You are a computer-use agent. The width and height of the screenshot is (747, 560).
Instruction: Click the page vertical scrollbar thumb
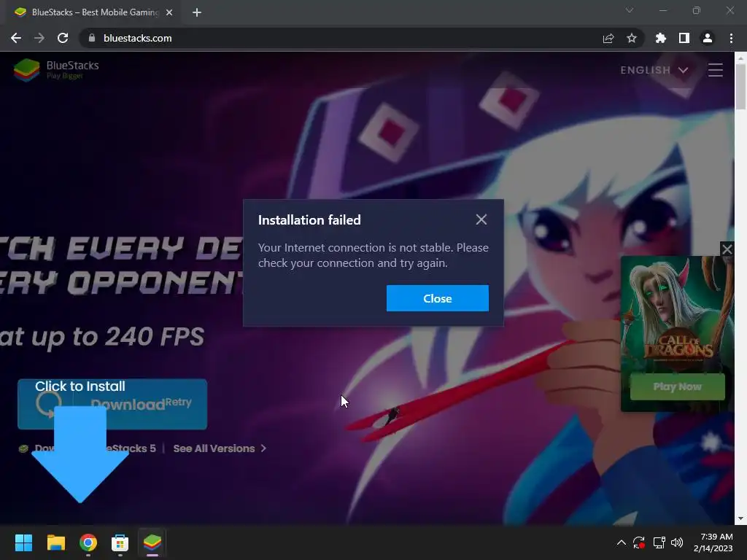coord(740,87)
